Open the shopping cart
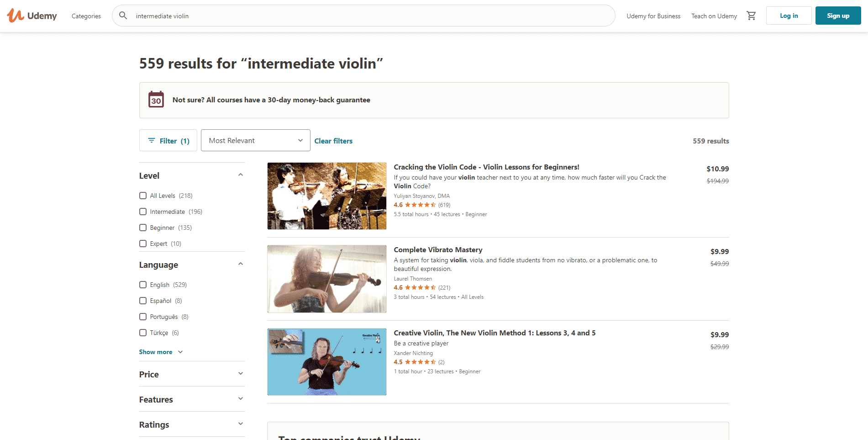This screenshot has height=440, width=868. coord(751,16)
